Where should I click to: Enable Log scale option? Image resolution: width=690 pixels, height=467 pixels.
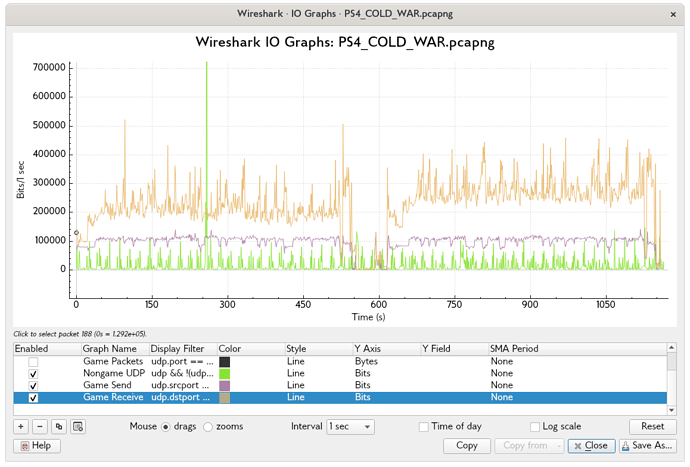click(535, 427)
